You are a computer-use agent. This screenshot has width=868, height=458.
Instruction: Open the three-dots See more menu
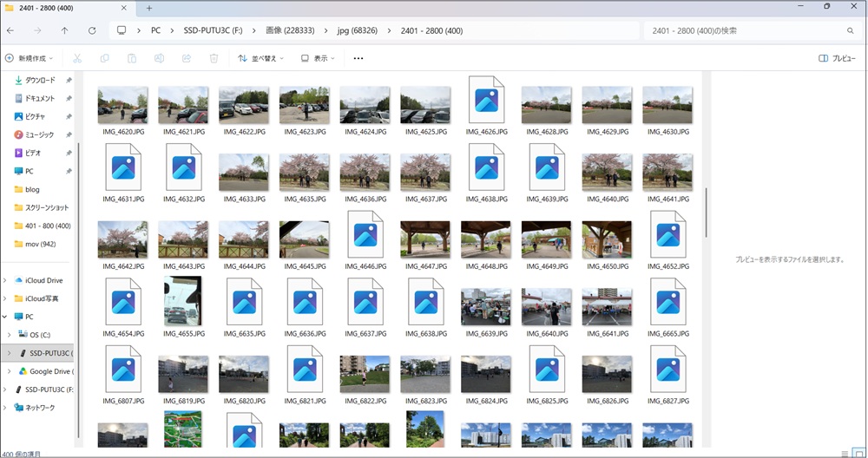click(358, 58)
